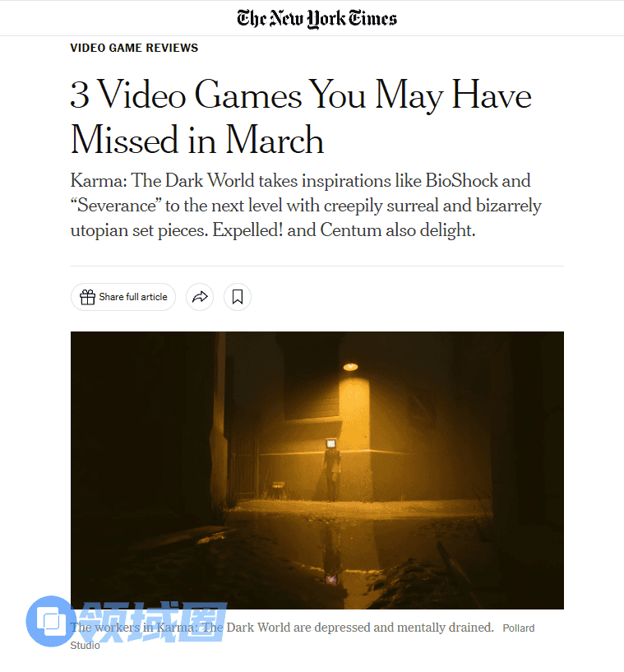Viewport: 624px width, 672px height.
Task: Click the share arrow icon
Action: (x=200, y=297)
